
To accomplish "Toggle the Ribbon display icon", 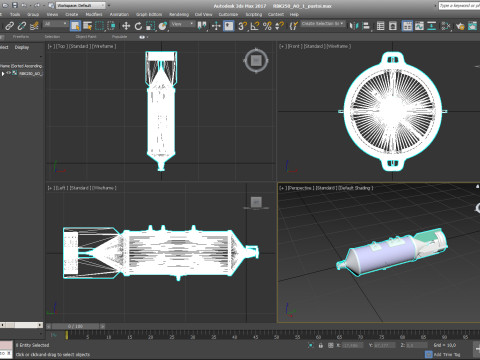I will click(407, 26).
